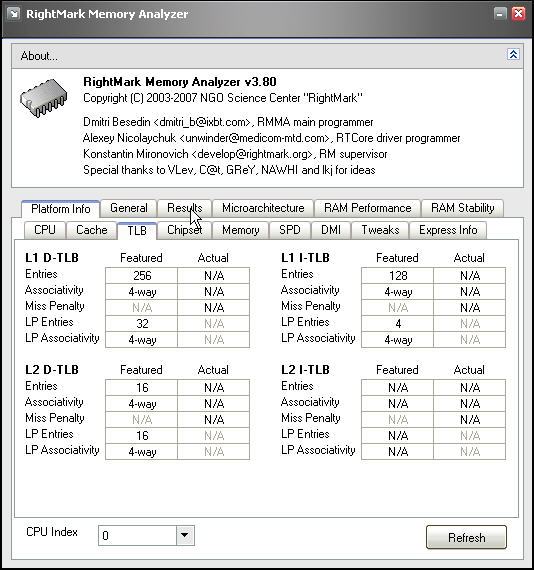Click L1 I-TLB featured LP Associativity 4-way cell
Viewport: 534px width, 570px height.
click(x=398, y=340)
